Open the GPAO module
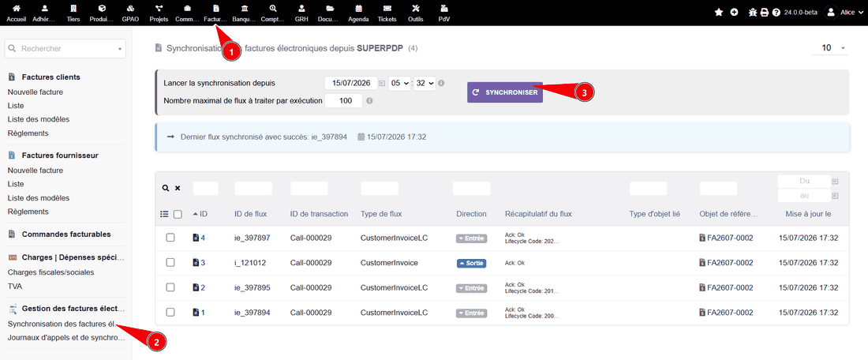The image size is (868, 360). pyautogui.click(x=131, y=13)
